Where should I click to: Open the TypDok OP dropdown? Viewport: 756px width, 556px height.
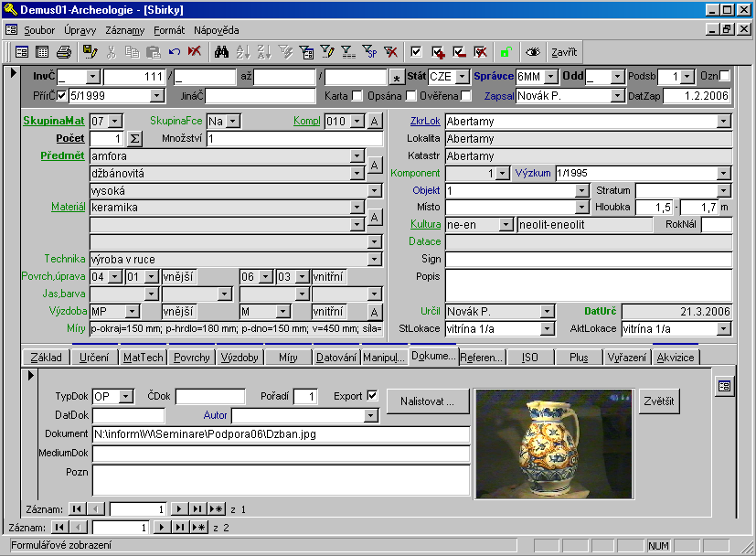coord(126,396)
